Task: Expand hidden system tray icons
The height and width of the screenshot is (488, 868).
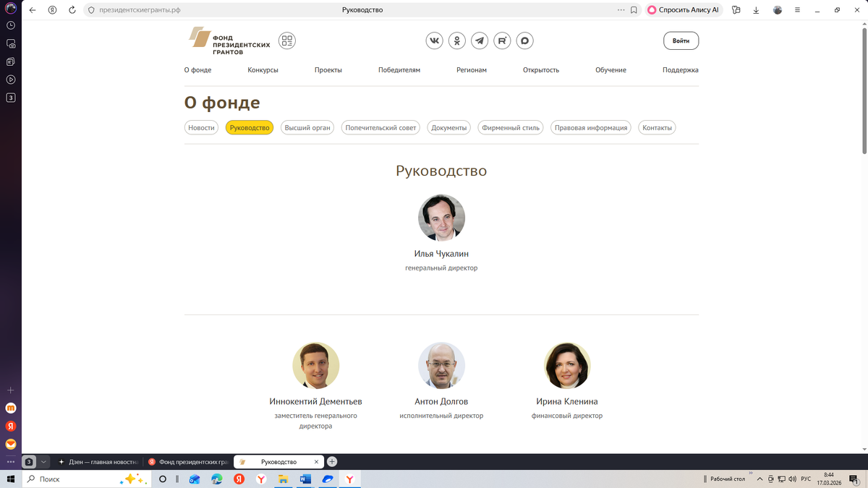Action: click(x=758, y=479)
